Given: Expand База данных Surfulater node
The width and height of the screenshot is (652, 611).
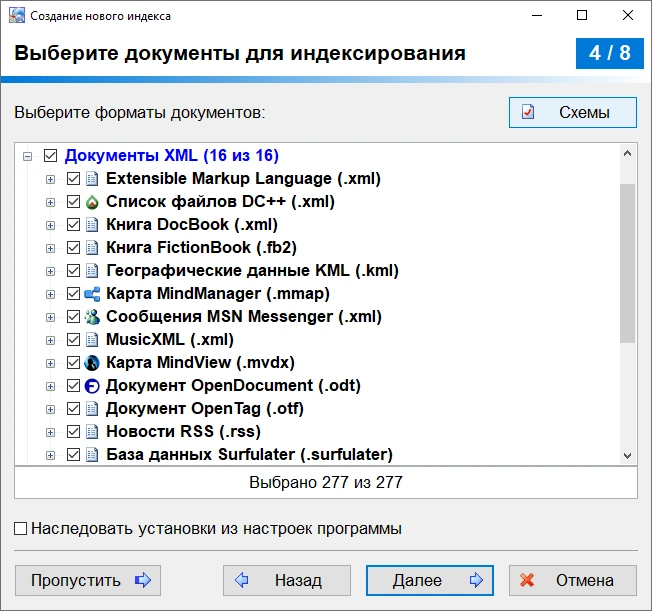Looking at the screenshot, I should pyautogui.click(x=50, y=455).
